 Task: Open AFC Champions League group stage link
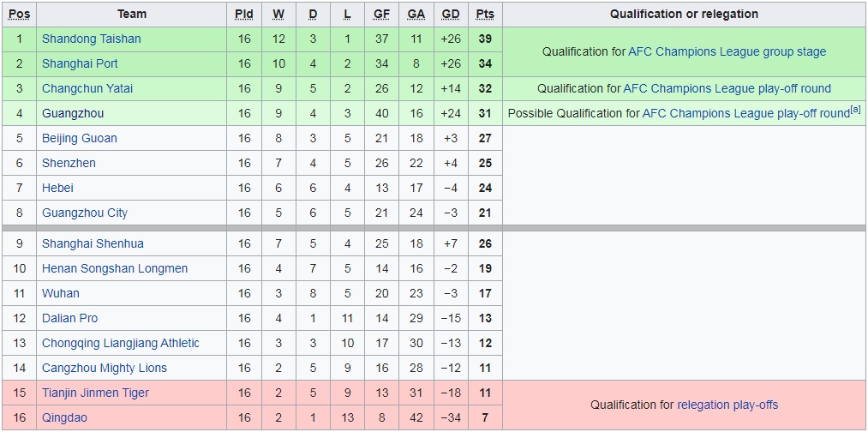coord(727,51)
